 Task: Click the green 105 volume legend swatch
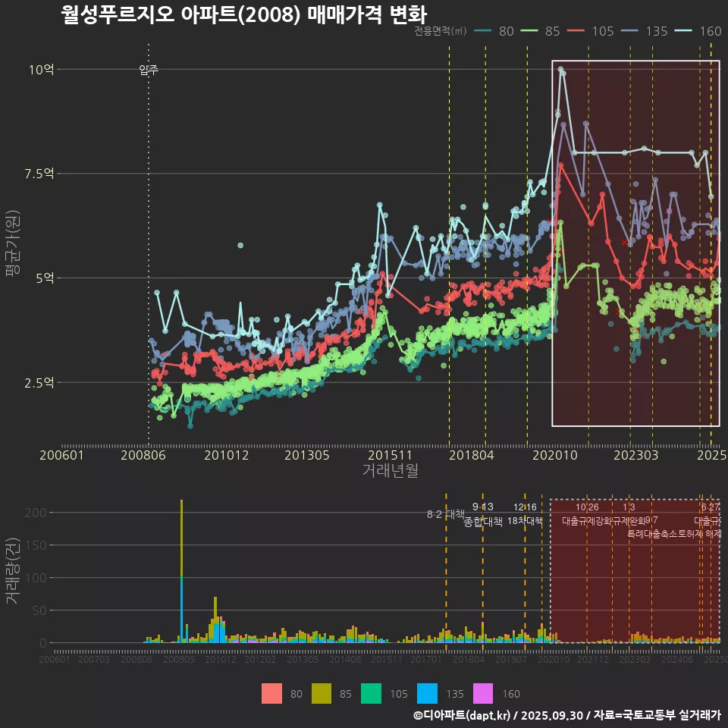click(372, 693)
